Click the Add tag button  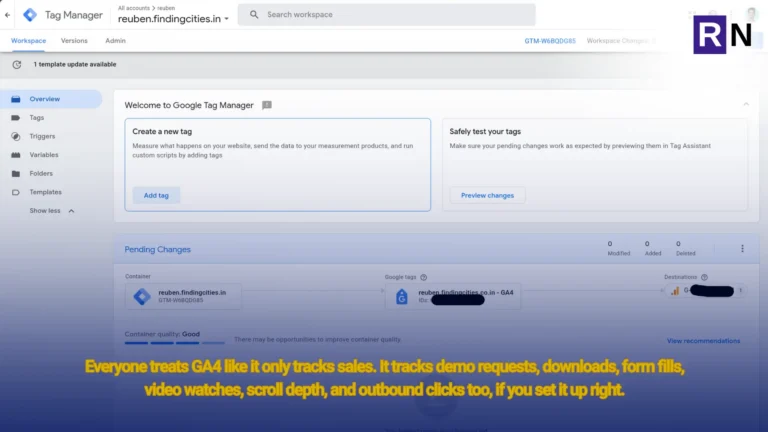click(x=156, y=195)
